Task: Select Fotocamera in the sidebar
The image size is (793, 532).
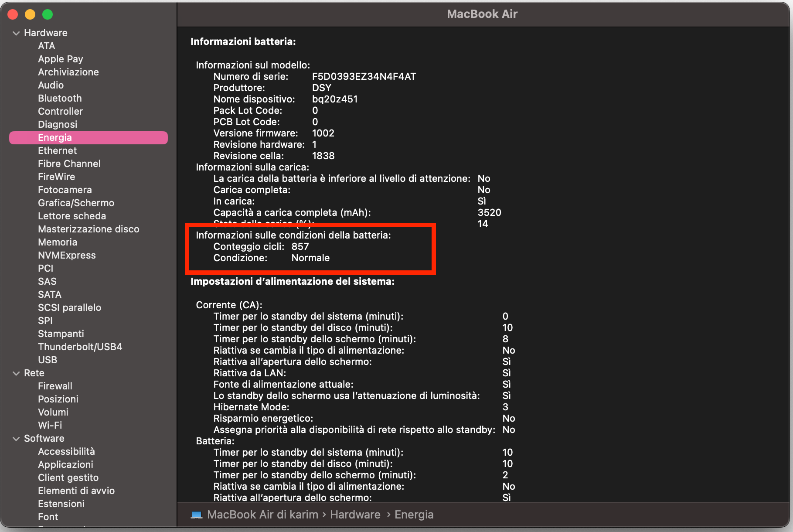Action: tap(65, 190)
